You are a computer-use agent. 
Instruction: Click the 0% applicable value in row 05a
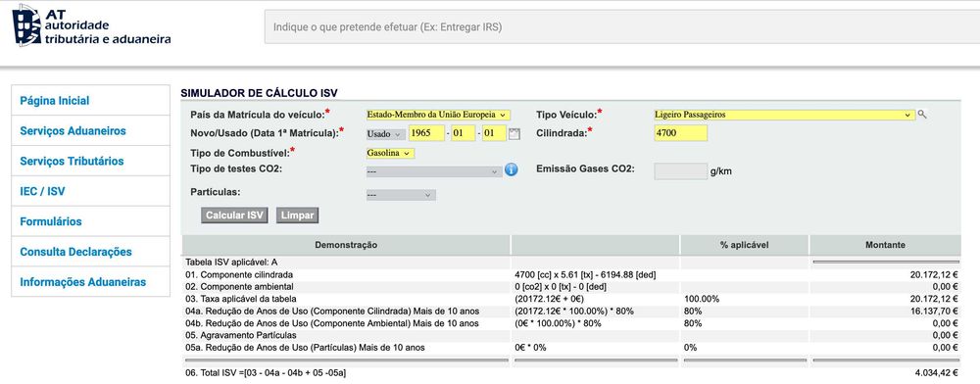[691, 348]
